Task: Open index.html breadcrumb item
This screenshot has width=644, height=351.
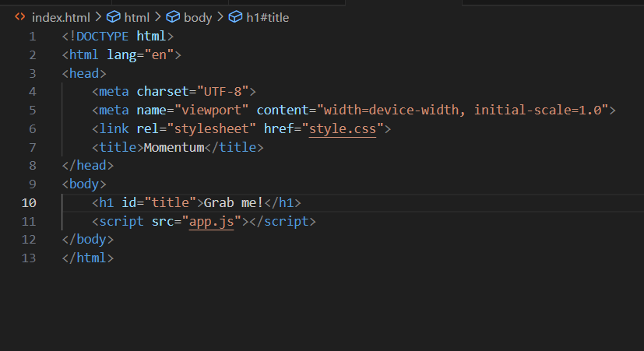Action: [x=61, y=18]
